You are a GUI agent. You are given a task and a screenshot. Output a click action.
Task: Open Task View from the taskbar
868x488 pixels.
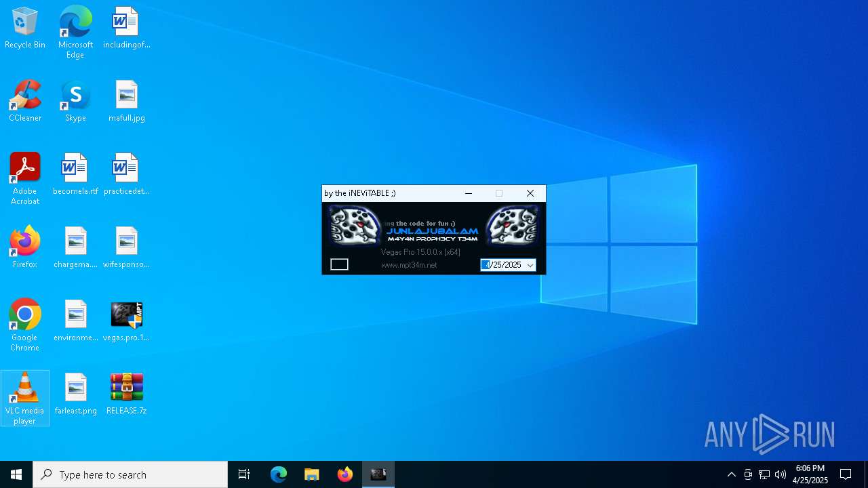pos(244,474)
